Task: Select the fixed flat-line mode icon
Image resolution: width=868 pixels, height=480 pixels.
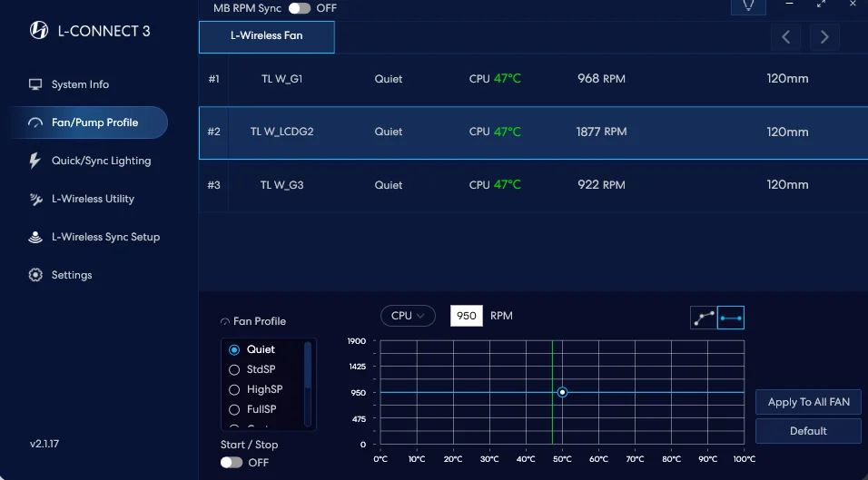Action: pyautogui.click(x=731, y=318)
